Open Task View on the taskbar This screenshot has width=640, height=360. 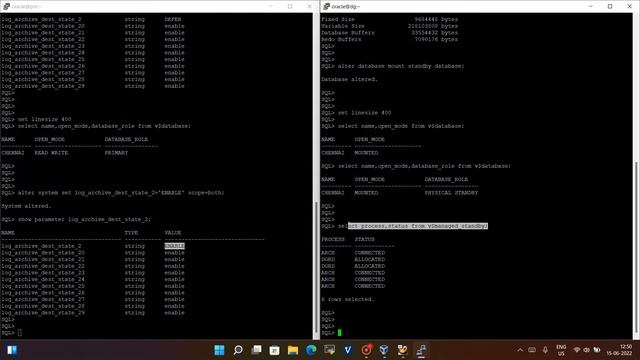(x=256, y=350)
